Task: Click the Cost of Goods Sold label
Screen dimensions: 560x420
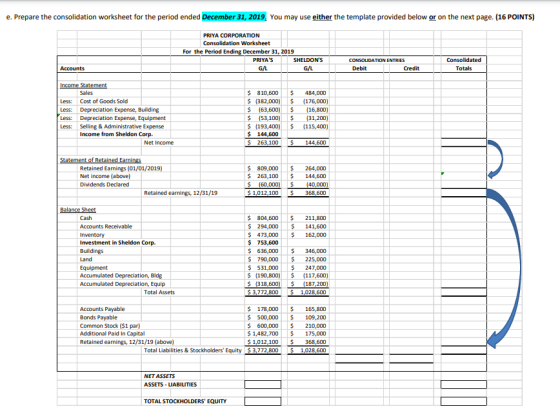Action: click(x=104, y=101)
